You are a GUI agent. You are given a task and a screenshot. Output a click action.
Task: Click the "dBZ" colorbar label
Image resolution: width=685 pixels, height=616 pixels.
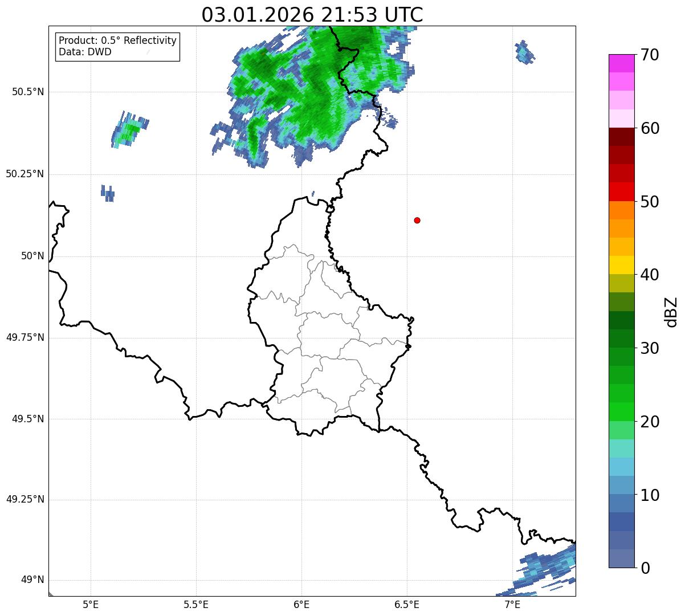click(672, 311)
